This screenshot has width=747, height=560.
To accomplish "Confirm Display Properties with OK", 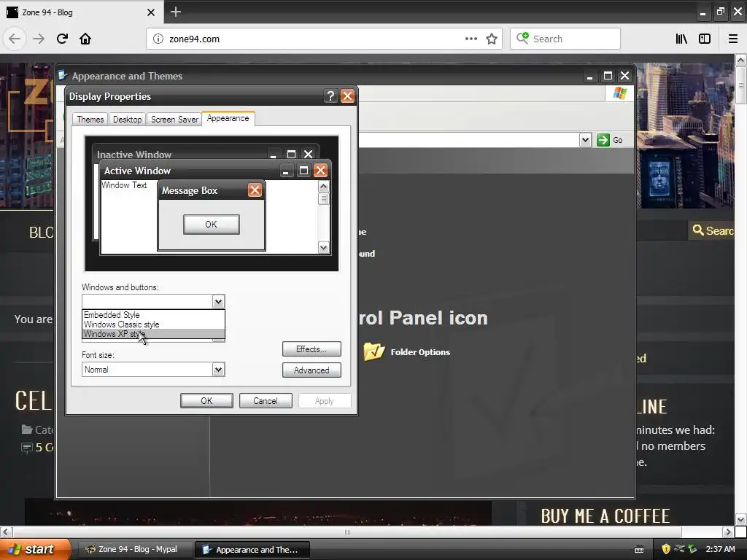I will pyautogui.click(x=206, y=401).
